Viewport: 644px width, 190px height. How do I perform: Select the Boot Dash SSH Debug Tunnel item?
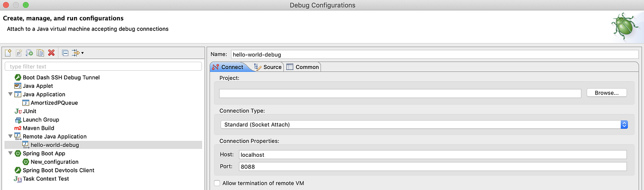coord(61,77)
